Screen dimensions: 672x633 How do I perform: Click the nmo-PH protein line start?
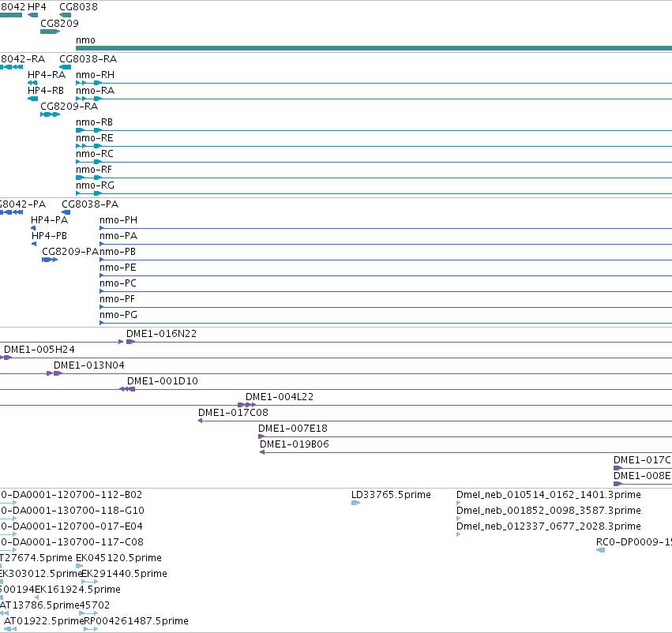coord(102,228)
